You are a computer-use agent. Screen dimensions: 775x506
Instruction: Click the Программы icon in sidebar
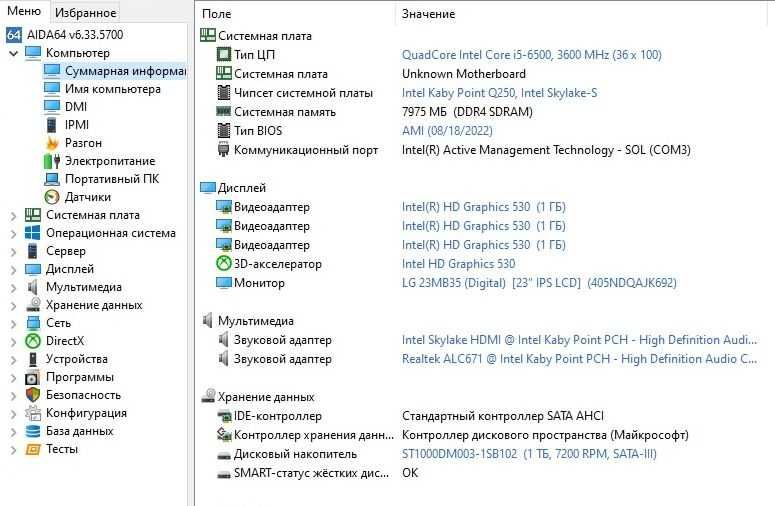33,377
